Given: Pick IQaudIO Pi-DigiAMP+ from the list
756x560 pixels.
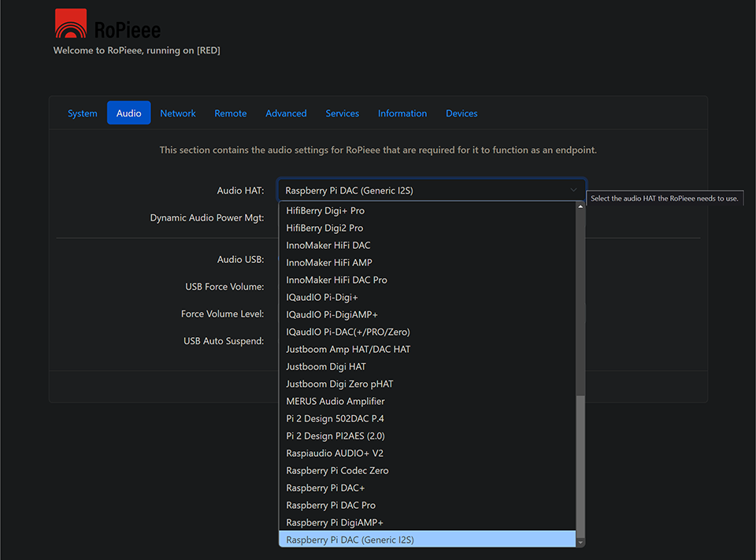Looking at the screenshot, I should (332, 315).
